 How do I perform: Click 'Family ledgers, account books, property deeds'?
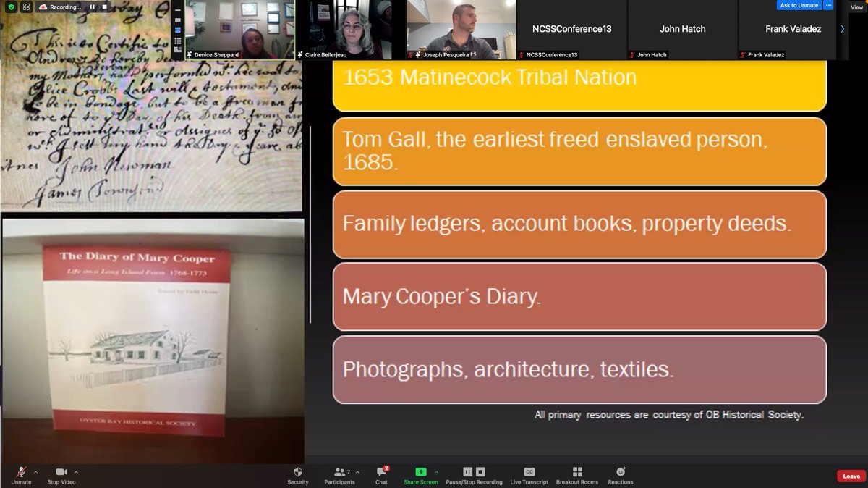coord(579,224)
